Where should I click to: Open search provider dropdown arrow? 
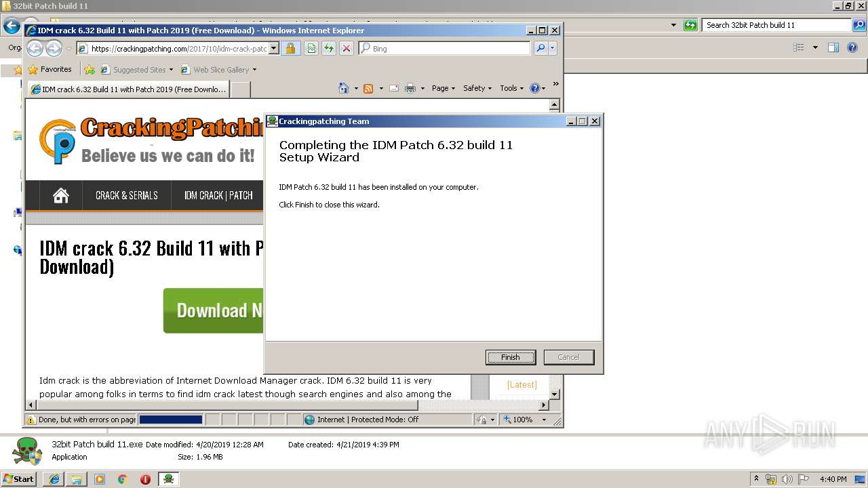[x=553, y=49]
